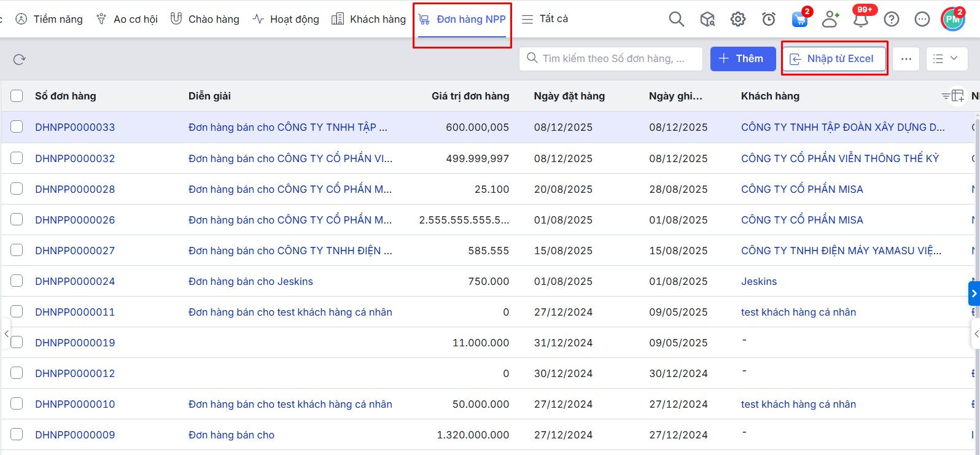Select the checkbox for order DHNPP0000024
980x455 pixels.
click(17, 281)
